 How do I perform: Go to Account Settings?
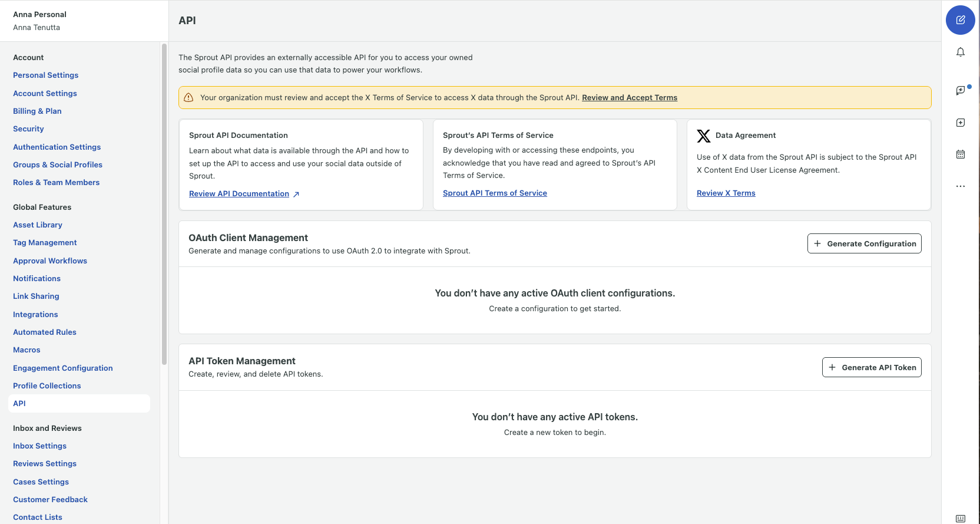point(45,93)
